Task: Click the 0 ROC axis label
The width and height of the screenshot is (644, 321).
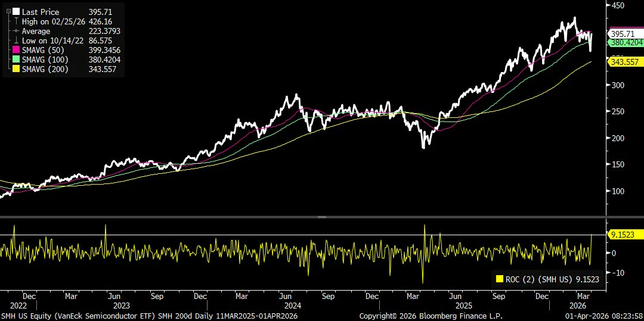Action: pyautogui.click(x=614, y=253)
